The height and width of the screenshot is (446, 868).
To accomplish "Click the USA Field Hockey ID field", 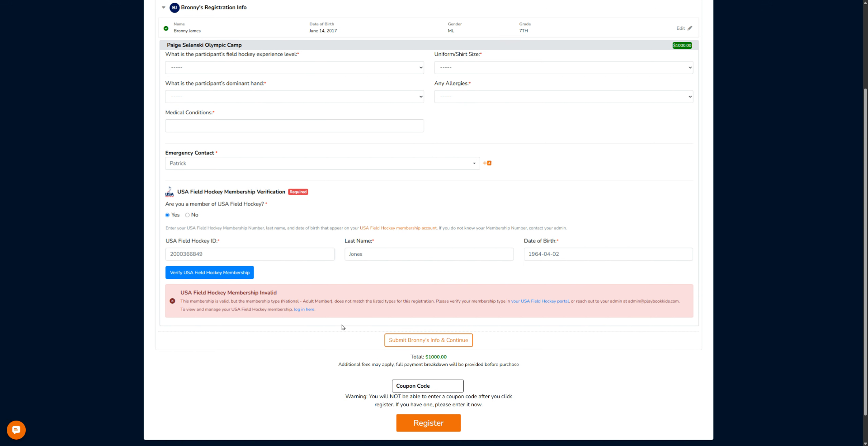I will point(250,254).
